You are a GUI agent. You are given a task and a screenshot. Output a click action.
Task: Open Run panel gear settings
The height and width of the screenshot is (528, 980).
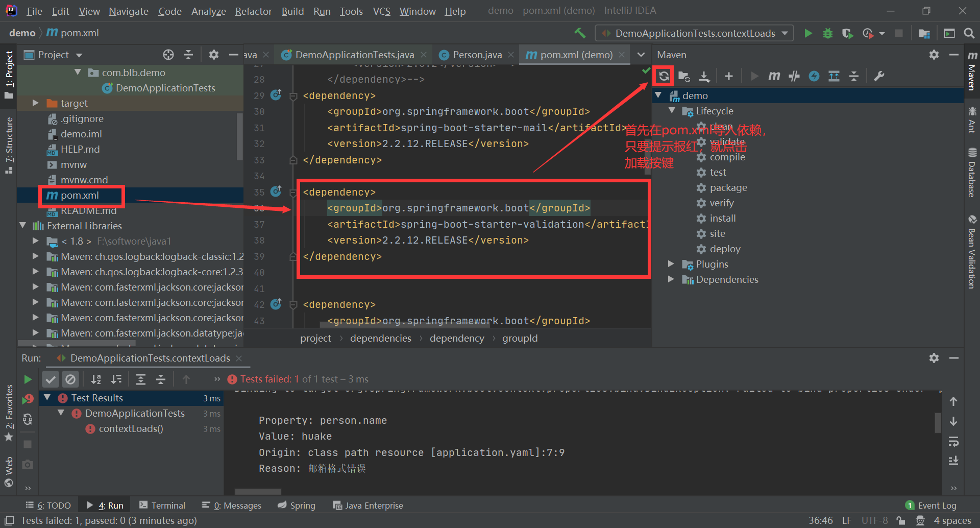click(x=934, y=358)
